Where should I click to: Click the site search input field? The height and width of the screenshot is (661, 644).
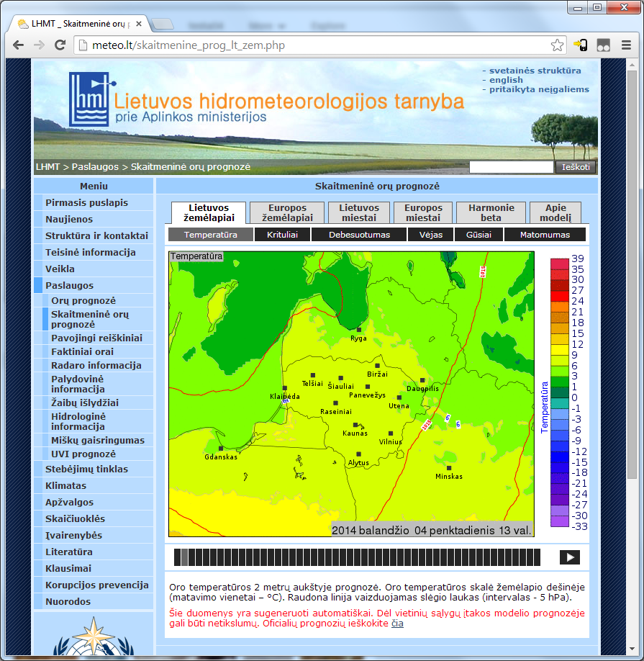[511, 167]
